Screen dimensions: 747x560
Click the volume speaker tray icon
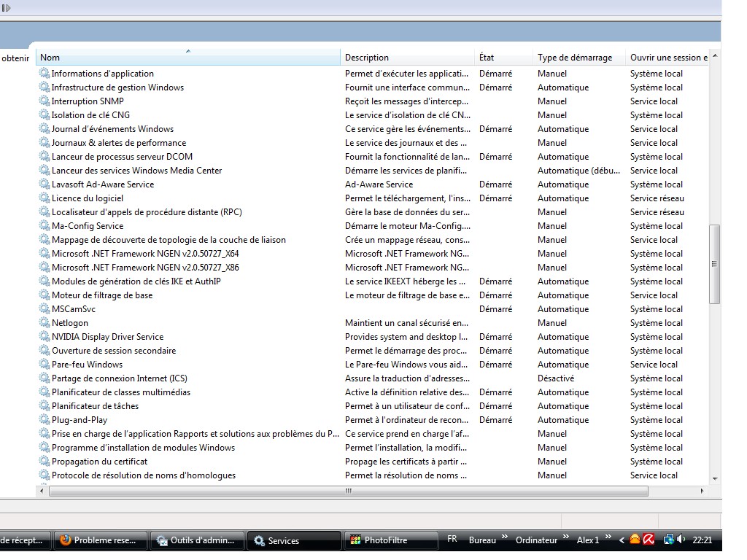tap(681, 539)
